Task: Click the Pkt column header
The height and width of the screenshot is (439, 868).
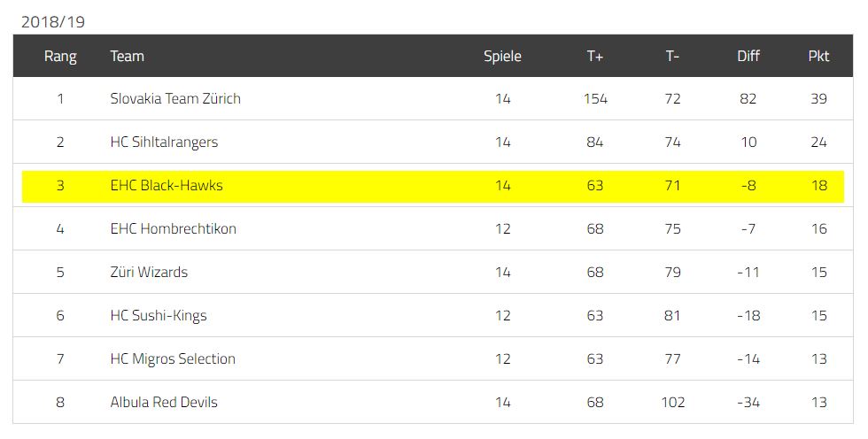Action: pos(818,56)
